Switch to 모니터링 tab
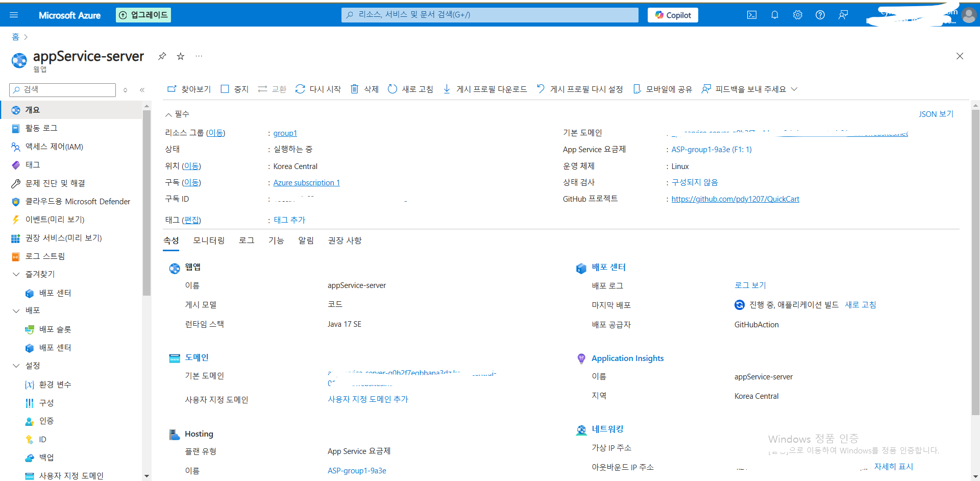This screenshot has width=980, height=481. [209, 240]
